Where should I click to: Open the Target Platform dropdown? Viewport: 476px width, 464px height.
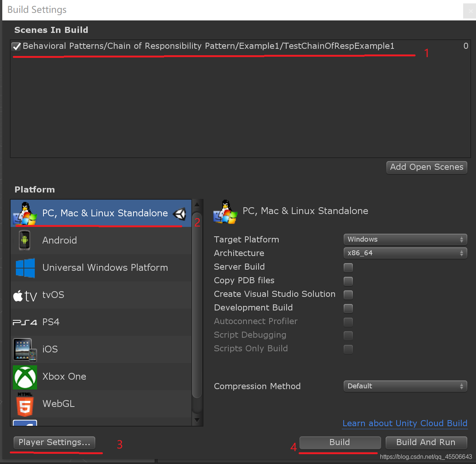[x=405, y=239]
